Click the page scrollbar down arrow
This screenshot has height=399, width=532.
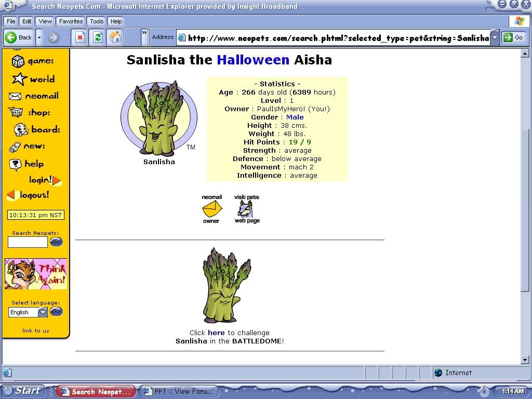(x=525, y=360)
